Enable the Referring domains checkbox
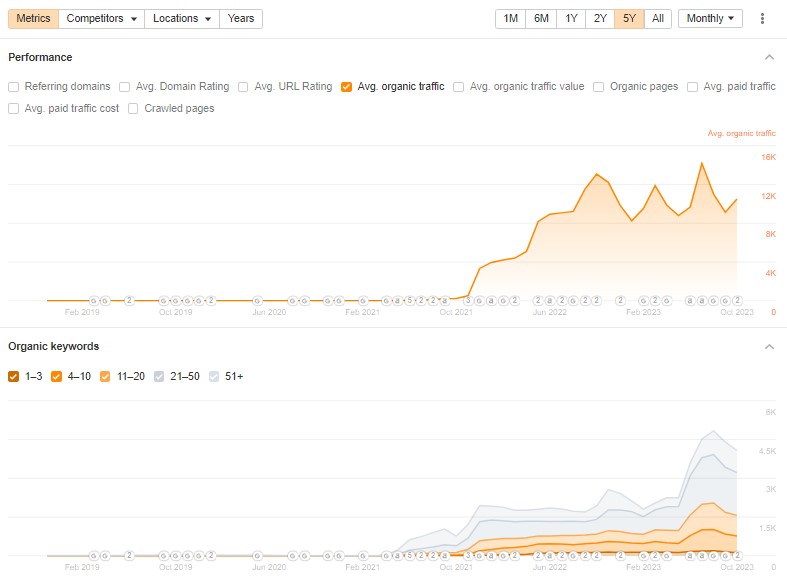This screenshot has height=581, width=787. [x=14, y=87]
